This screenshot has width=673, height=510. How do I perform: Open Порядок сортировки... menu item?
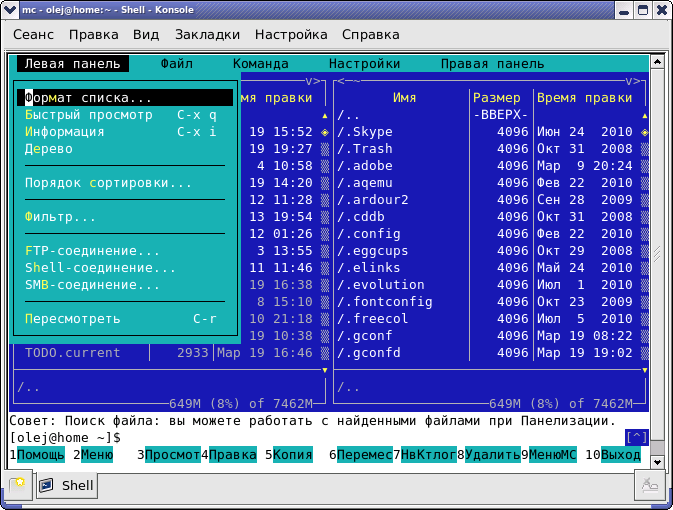tap(108, 183)
